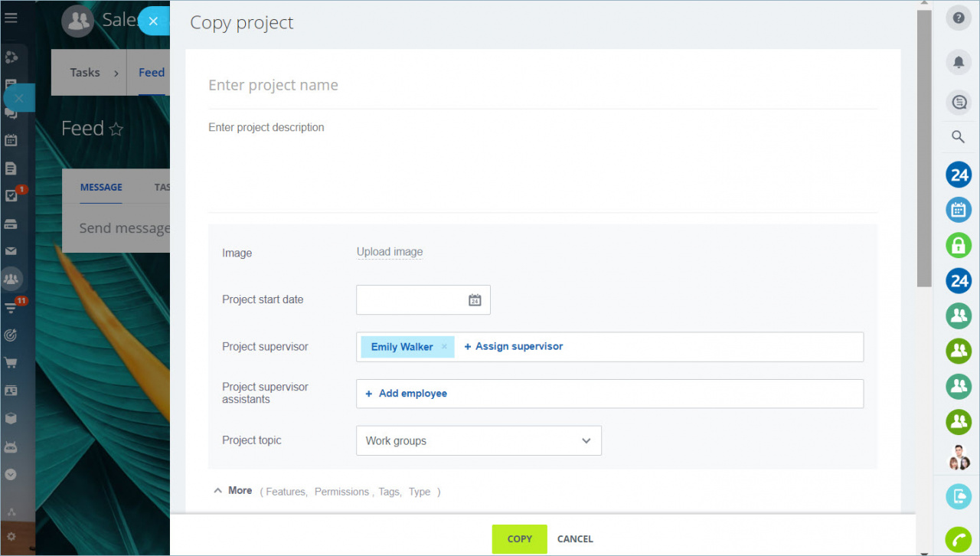Viewport: 980px width, 556px height.
Task: Jump to Tags section link
Action: click(389, 492)
